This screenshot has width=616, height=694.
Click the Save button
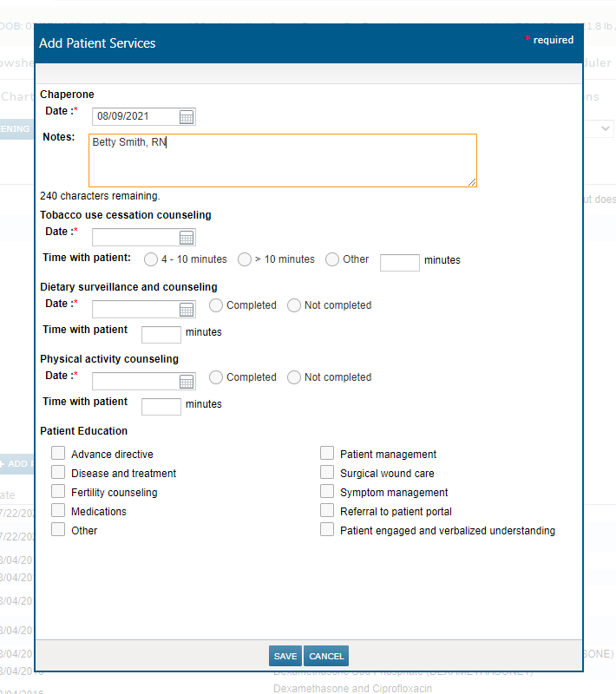[x=285, y=657]
